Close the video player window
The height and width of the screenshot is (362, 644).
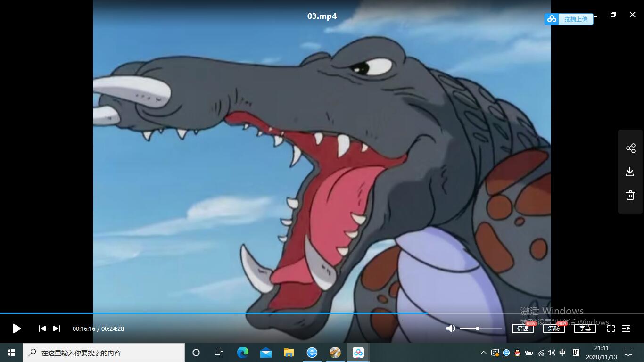(x=633, y=15)
